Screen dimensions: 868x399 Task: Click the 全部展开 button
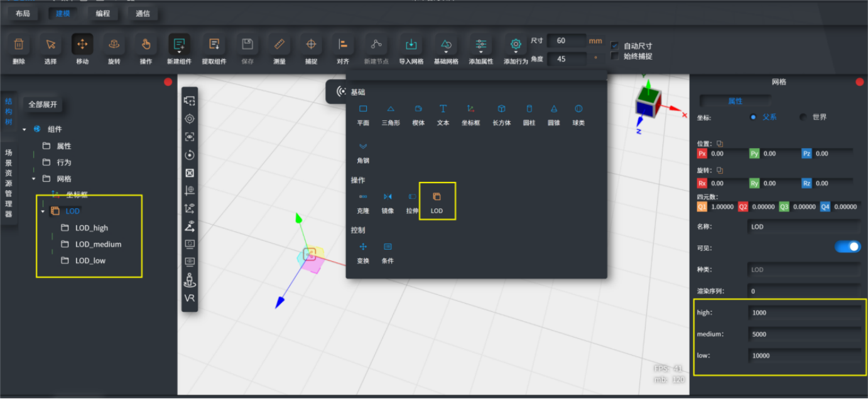(43, 104)
